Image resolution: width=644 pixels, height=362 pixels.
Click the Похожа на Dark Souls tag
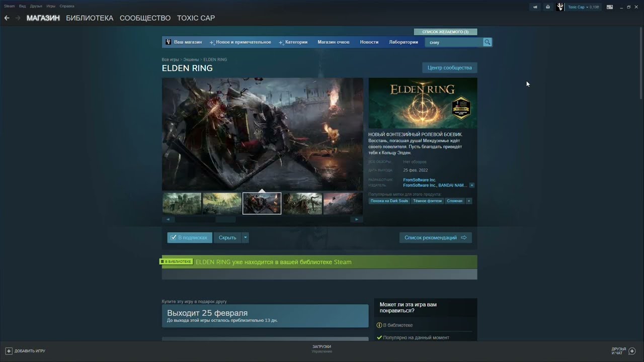click(x=389, y=201)
